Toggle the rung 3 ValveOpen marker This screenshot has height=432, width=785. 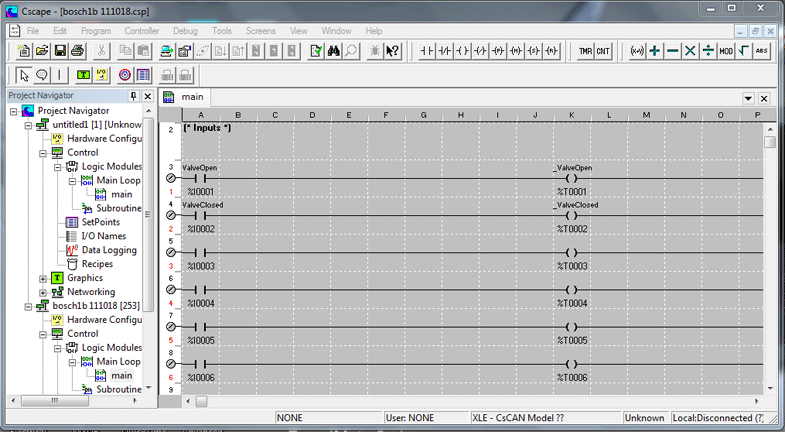(170, 179)
